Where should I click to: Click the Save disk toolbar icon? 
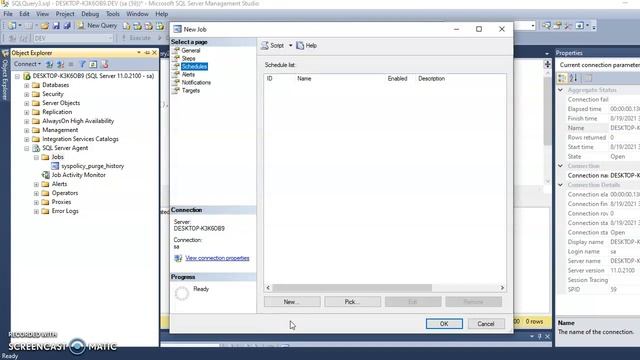point(56,26)
